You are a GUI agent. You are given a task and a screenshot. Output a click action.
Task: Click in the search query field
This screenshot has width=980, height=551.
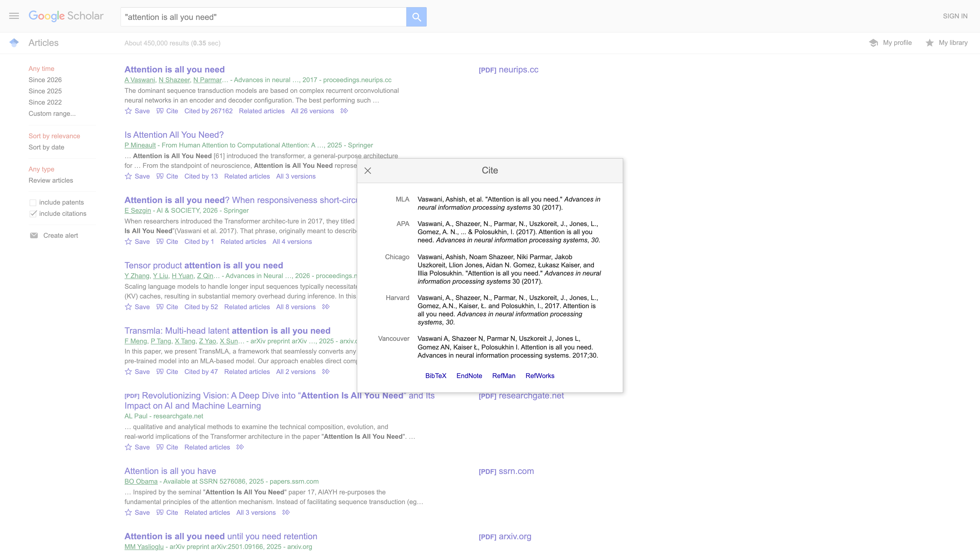coord(263,17)
